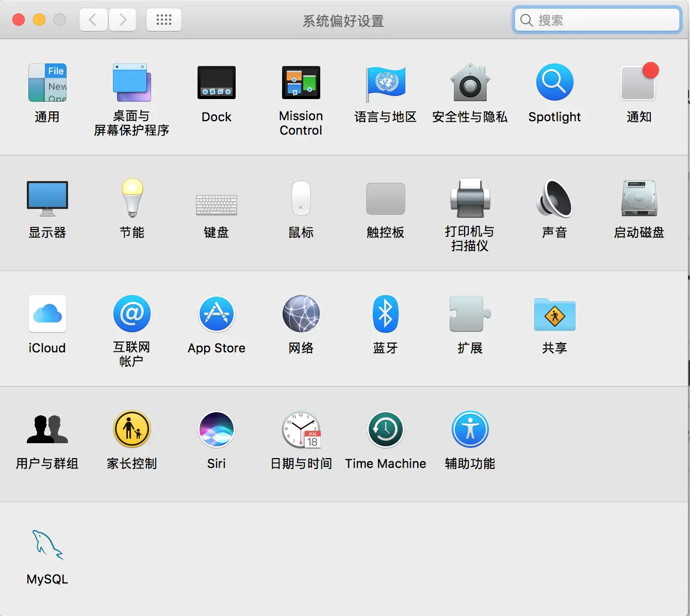Minimize the window with yellow button
The height and width of the screenshot is (616, 690).
[x=39, y=20]
